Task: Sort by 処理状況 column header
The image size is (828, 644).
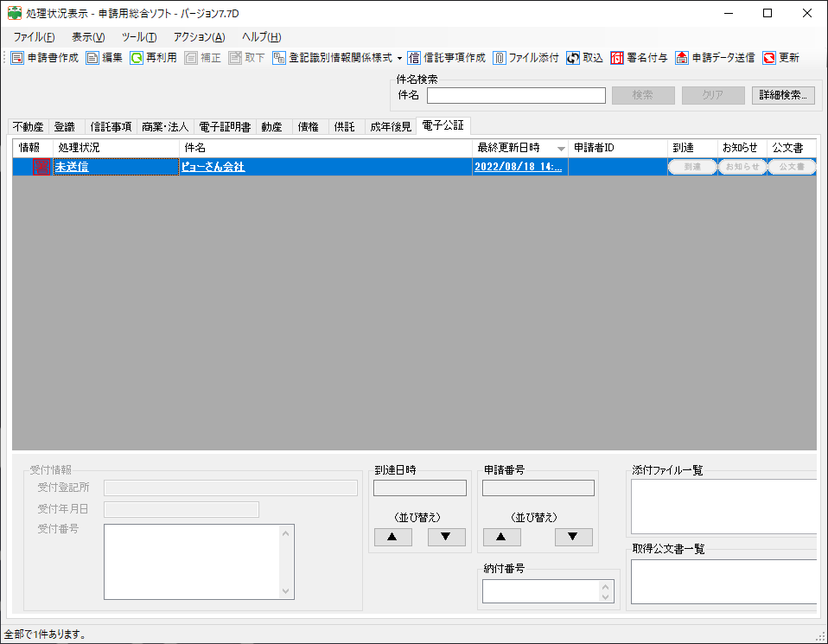Action: 116,148
